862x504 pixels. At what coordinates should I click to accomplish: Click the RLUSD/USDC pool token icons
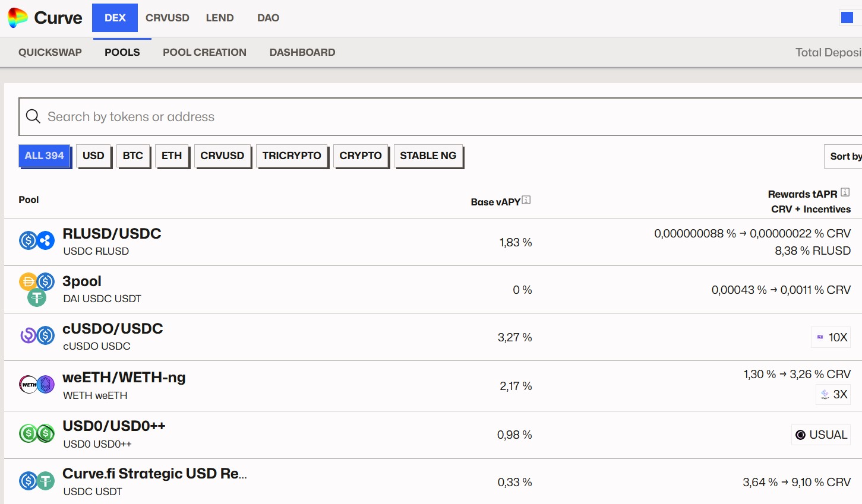tap(37, 240)
